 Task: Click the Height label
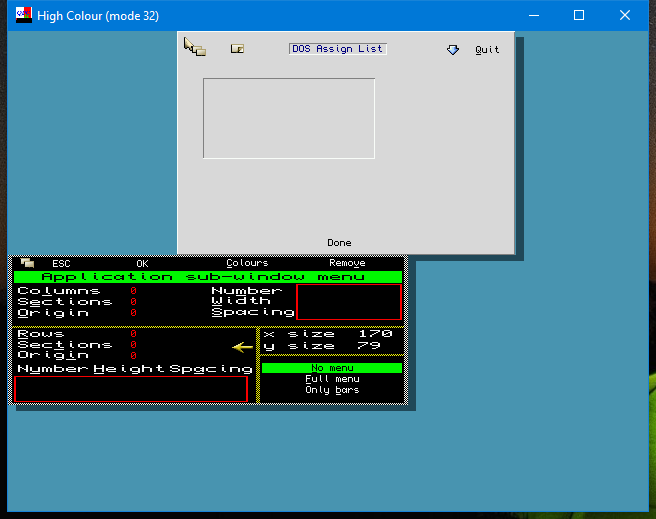tap(129, 369)
